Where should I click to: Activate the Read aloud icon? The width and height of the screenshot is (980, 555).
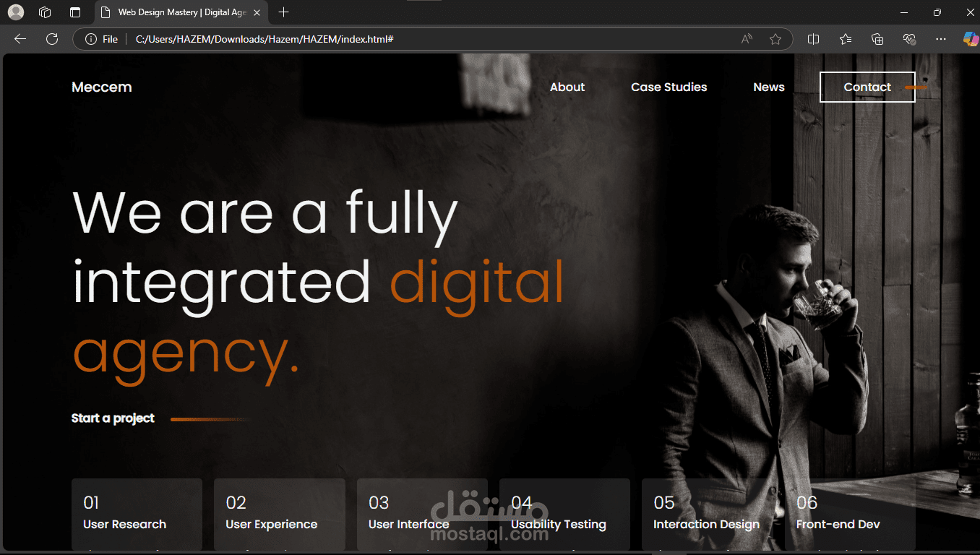click(747, 39)
